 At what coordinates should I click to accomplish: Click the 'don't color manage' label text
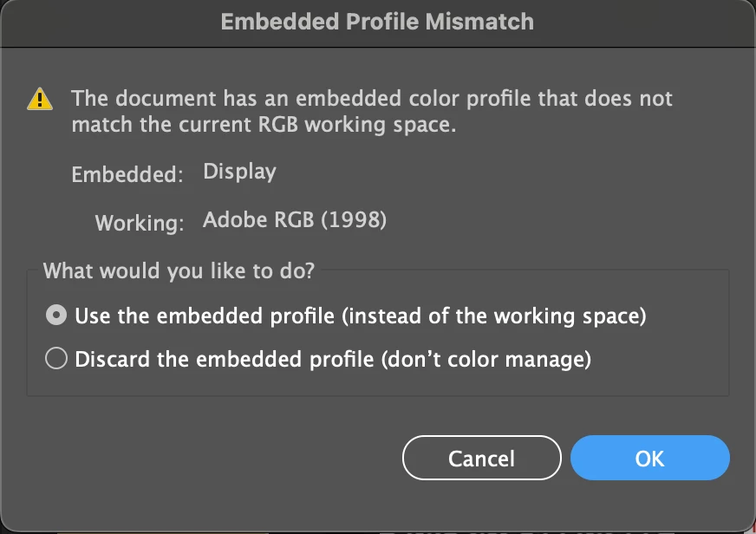(x=486, y=358)
